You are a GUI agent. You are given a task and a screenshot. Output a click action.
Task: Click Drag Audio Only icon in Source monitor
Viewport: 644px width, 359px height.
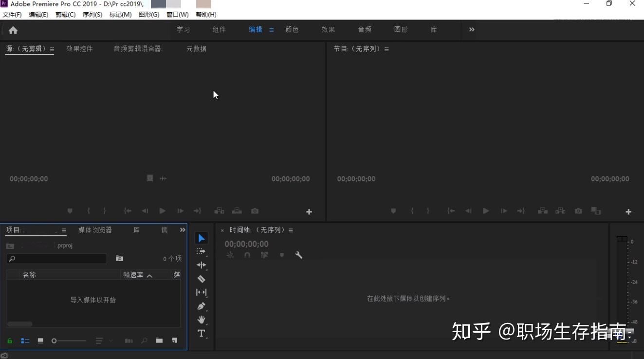pyautogui.click(x=163, y=179)
